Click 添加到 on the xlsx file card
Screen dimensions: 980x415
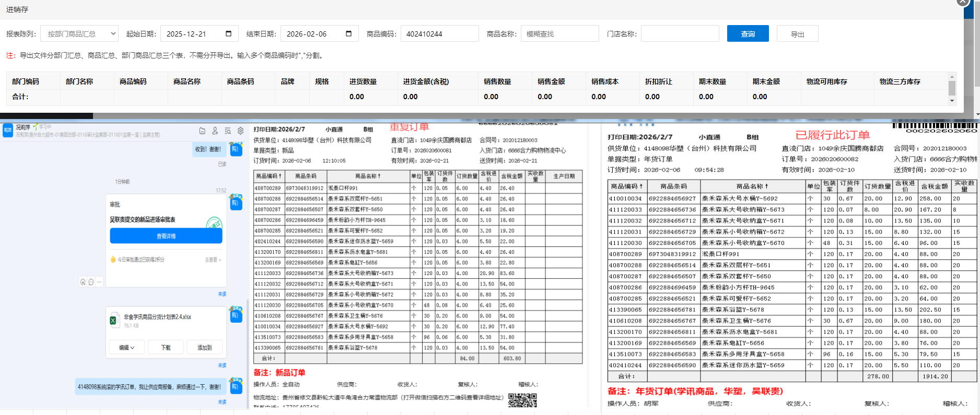[x=204, y=348]
